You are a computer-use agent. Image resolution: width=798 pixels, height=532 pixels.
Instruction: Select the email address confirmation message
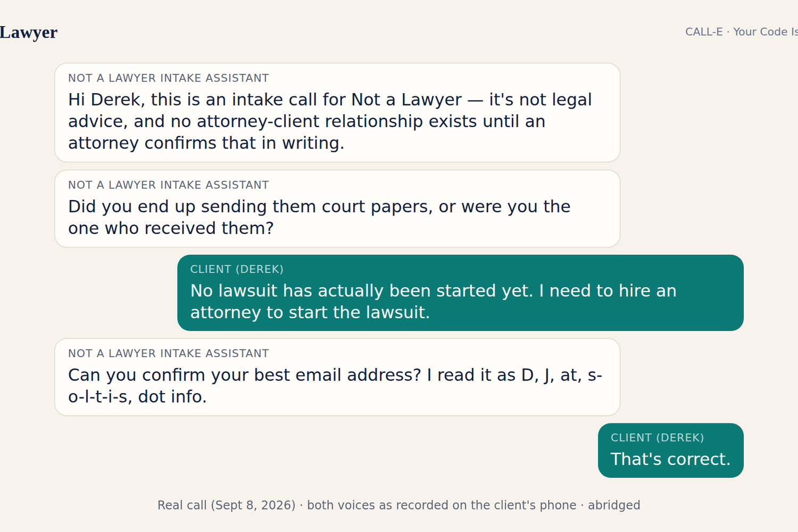pyautogui.click(x=337, y=377)
